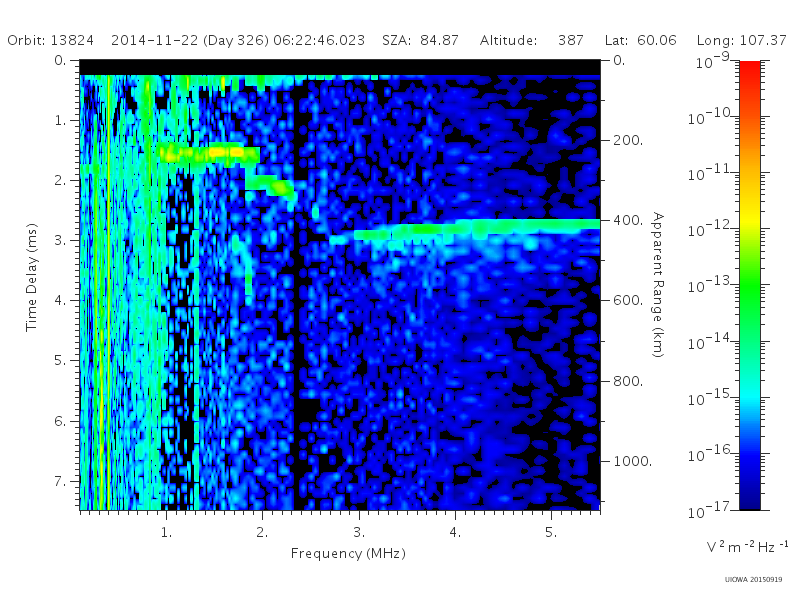Click frequency tick label '5.'
The image size is (800, 600).
551,533
